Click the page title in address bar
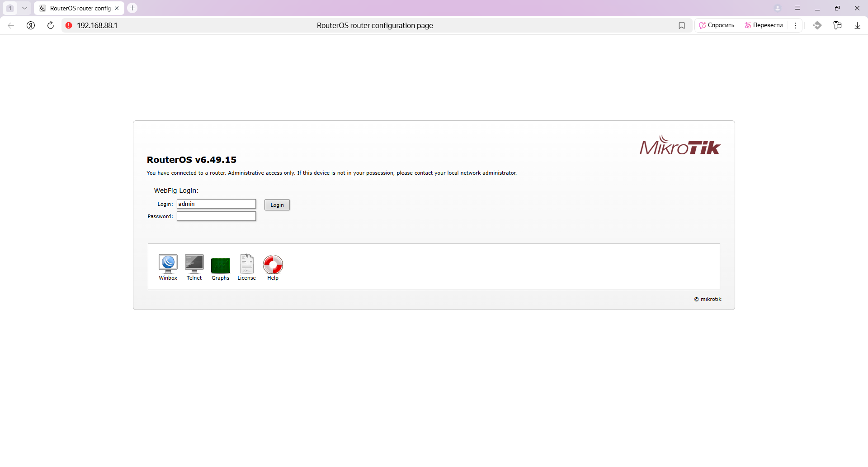This screenshot has height=467, width=868. point(375,25)
